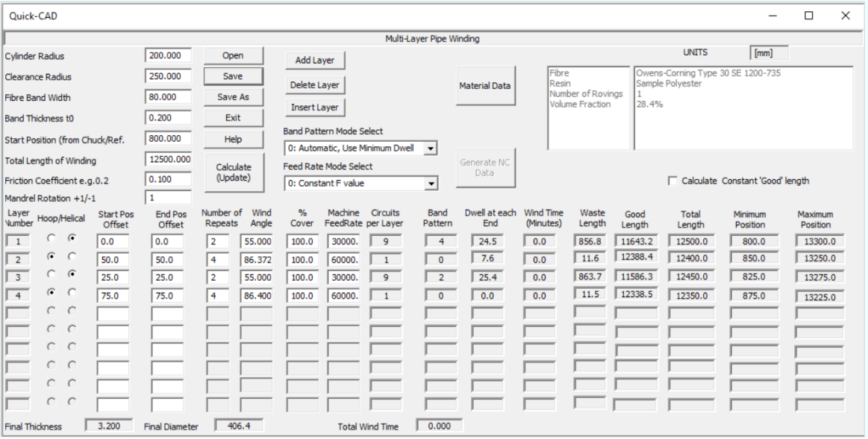Image resolution: width=868 pixels, height=439 pixels.
Task: Edit layer 1 Wind Angle 55.000 field
Action: (256, 241)
